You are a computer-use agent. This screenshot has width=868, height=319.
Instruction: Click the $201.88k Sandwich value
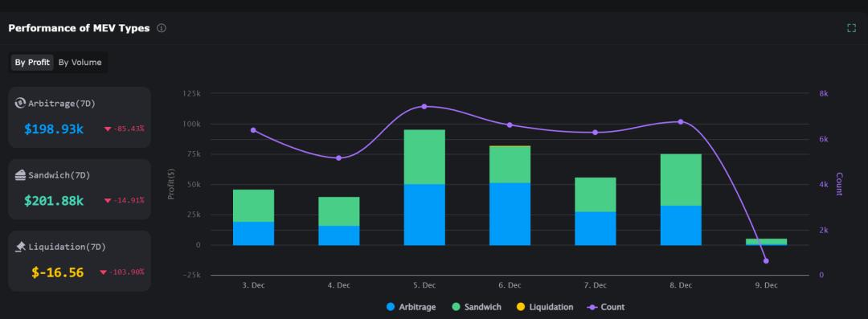click(54, 201)
